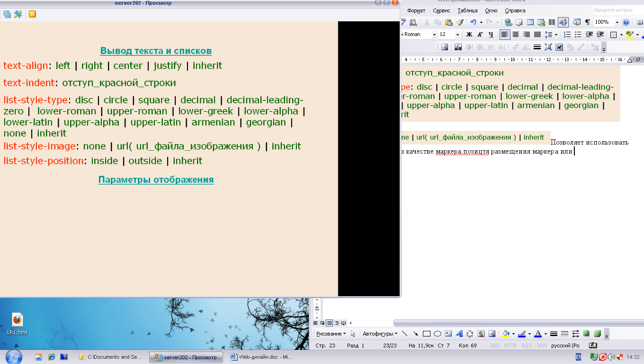Insert a table using the table icon
644x364 pixels.
pos(530,22)
